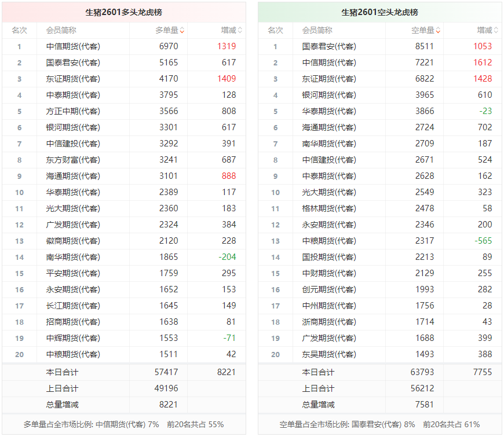
Task: Select 方正中期(代客) row
Action: (x=124, y=111)
